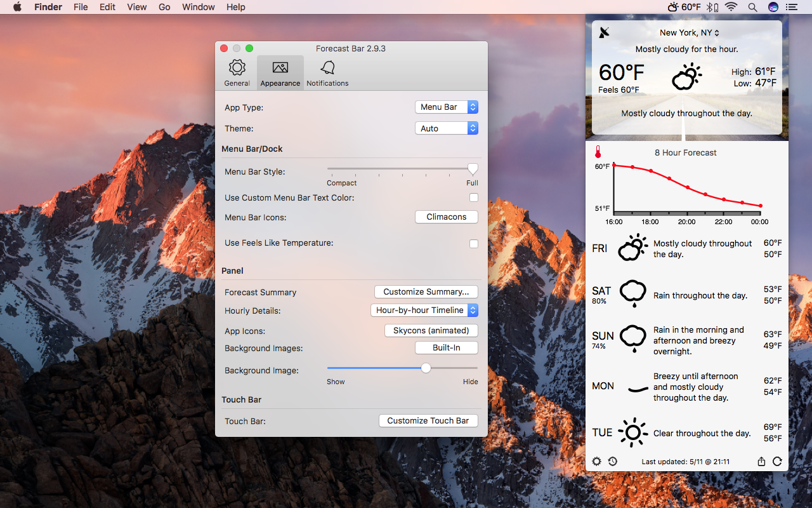Click the history clock icon in panel

pos(613,462)
